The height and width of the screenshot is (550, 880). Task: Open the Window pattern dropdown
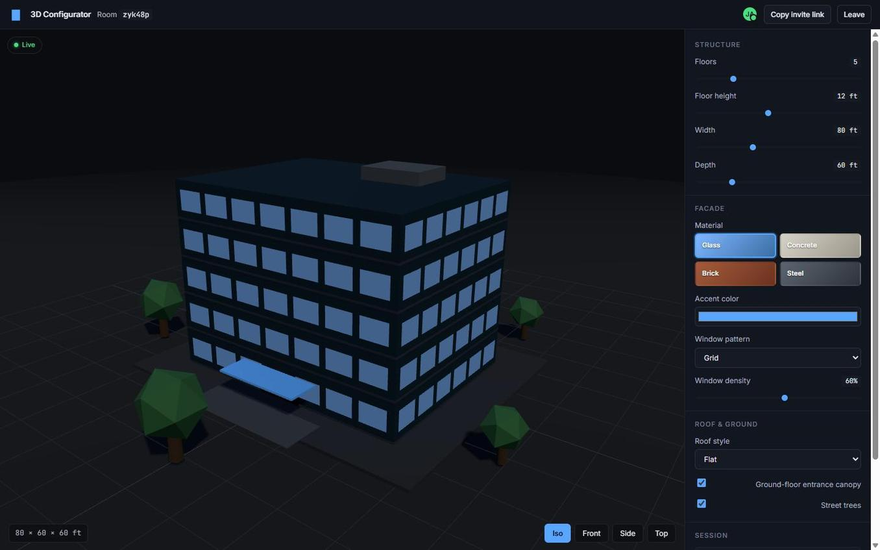pos(777,358)
